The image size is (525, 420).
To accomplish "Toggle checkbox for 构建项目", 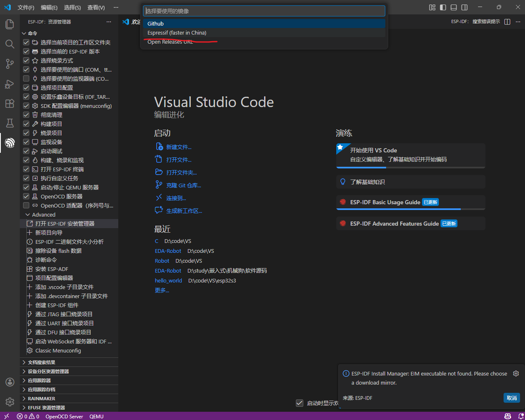I will pyautogui.click(x=26, y=124).
